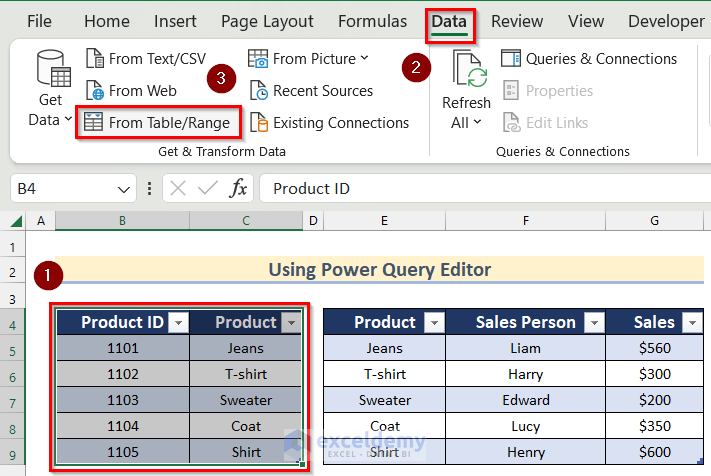Click the Refresh All icon
The width and height of the screenshot is (711, 476).
466,70
